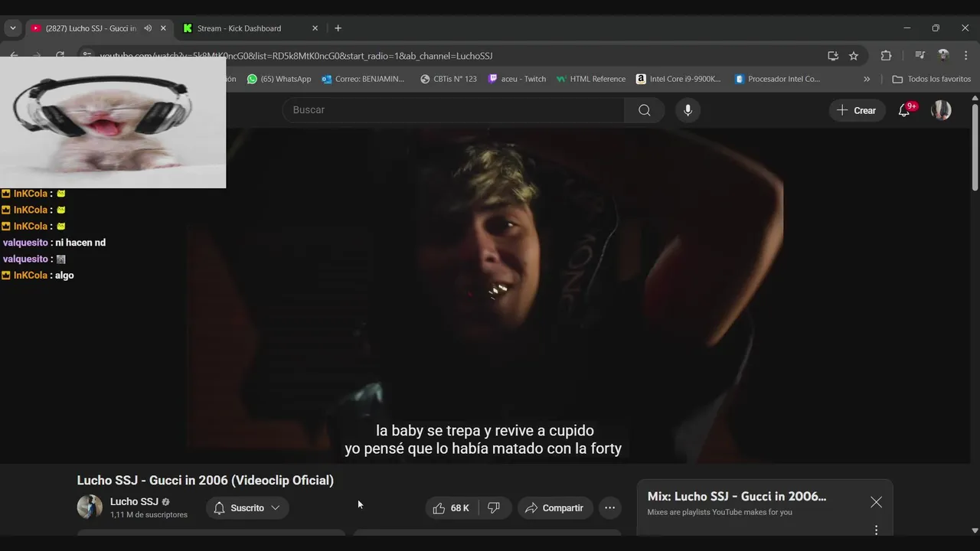980x551 pixels.
Task: Open the more actions three-dot button
Action: click(609, 508)
